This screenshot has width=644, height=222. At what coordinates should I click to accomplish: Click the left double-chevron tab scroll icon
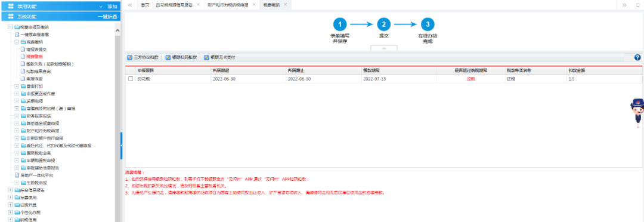[130, 5]
